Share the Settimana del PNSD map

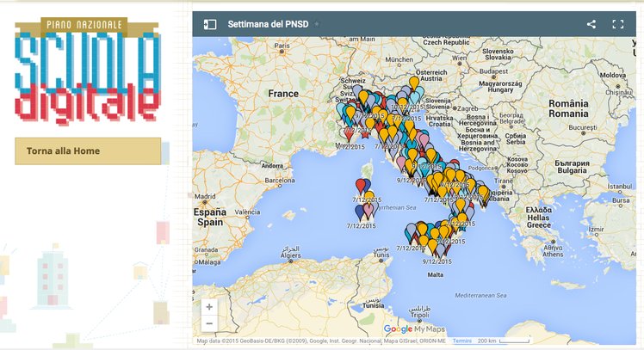coord(591,24)
